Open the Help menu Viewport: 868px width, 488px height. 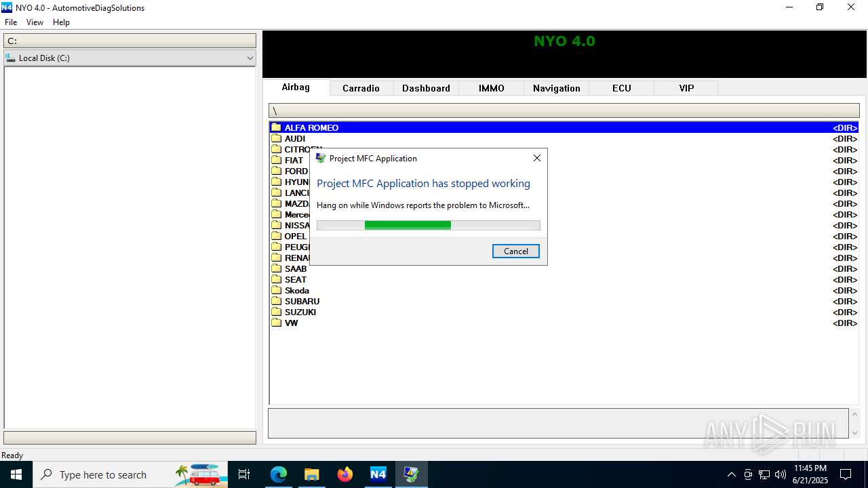pos(61,22)
